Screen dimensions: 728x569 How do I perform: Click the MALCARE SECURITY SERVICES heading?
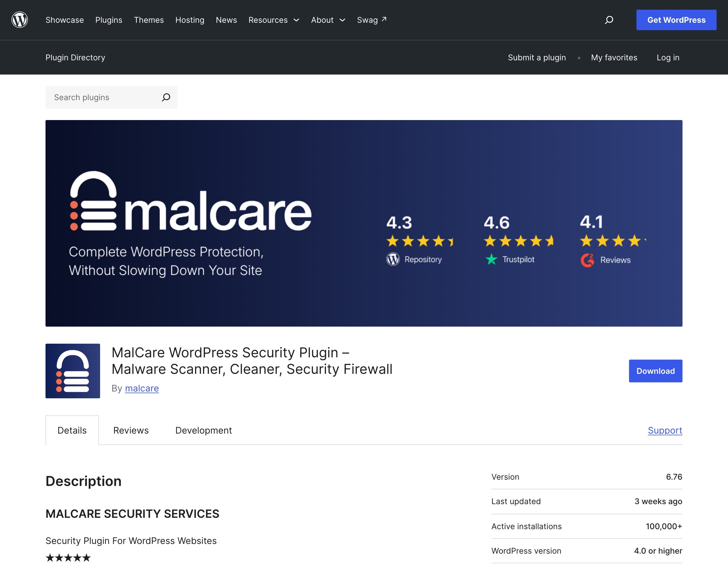(132, 514)
